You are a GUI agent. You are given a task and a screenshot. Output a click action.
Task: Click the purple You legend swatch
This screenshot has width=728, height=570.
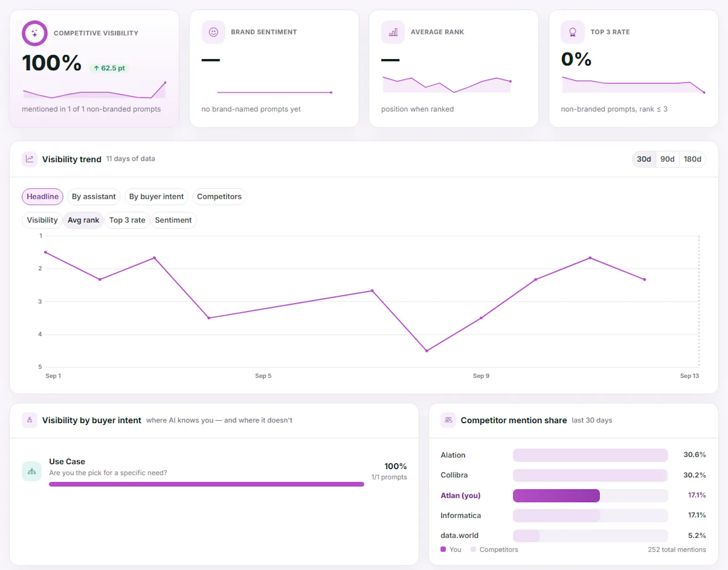(443, 549)
